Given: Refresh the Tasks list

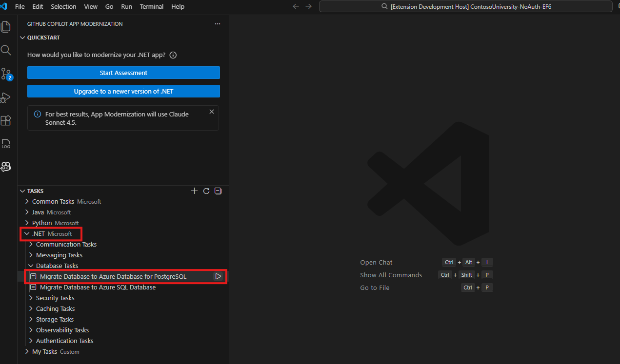Looking at the screenshot, I should coord(206,191).
